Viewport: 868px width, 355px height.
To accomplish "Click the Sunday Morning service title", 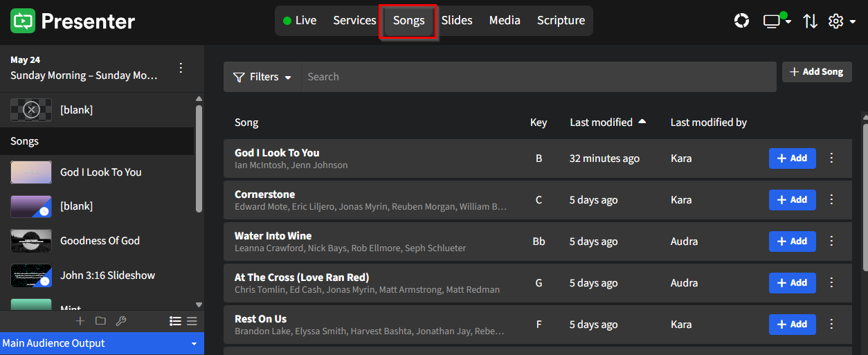I will (x=84, y=75).
